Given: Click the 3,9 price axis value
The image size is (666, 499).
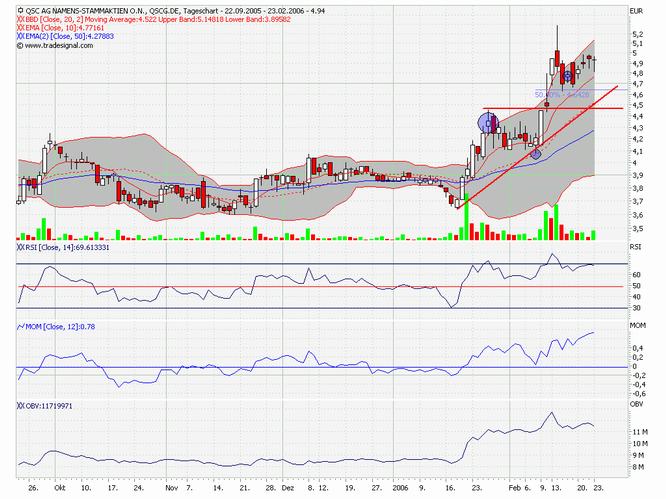Looking at the screenshot, I should (x=637, y=175).
